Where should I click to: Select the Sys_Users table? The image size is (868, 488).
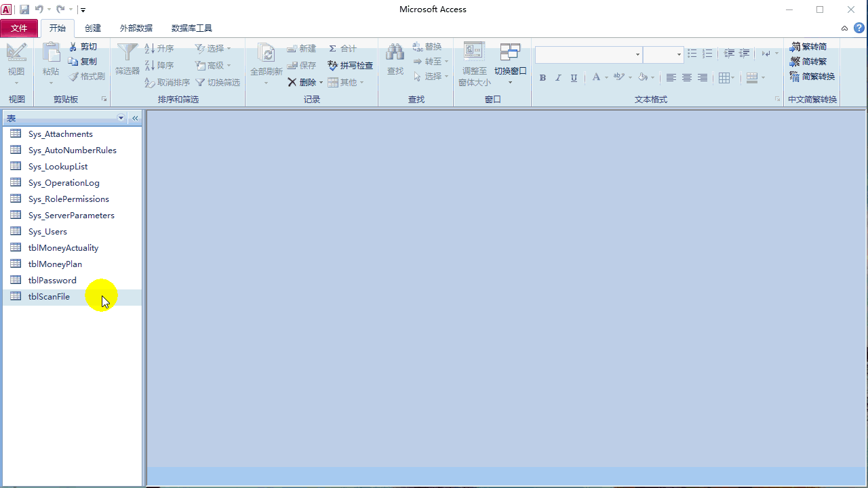pyautogui.click(x=73, y=232)
